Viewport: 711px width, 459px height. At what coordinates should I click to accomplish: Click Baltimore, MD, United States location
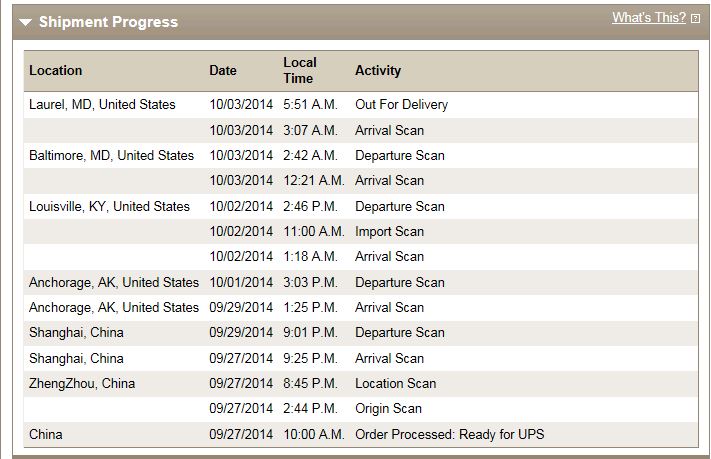pos(111,155)
